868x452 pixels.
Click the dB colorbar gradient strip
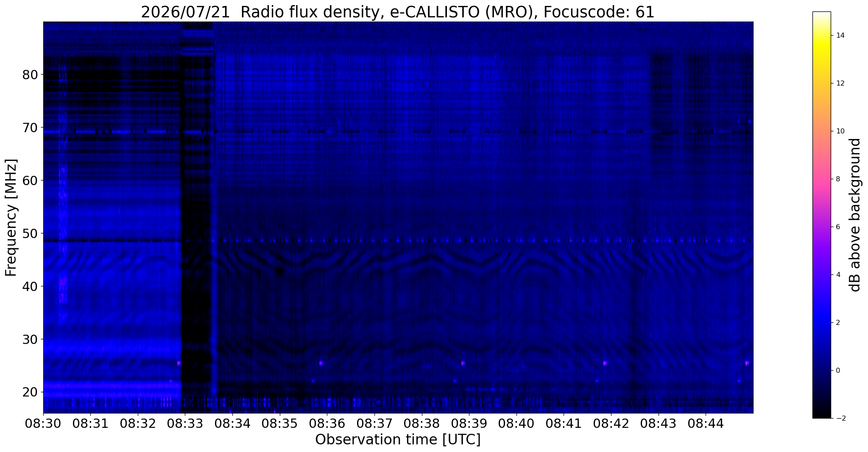coord(821,215)
